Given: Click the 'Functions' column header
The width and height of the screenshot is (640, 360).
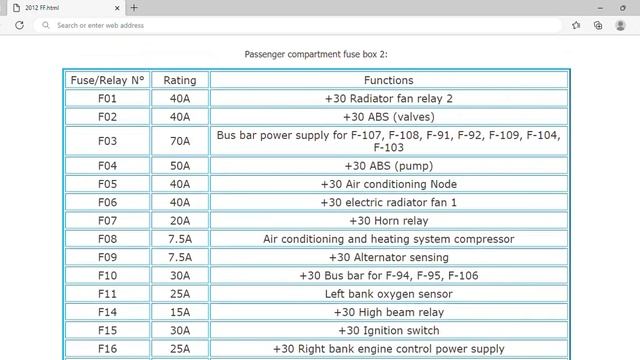Looking at the screenshot, I should point(389,80).
